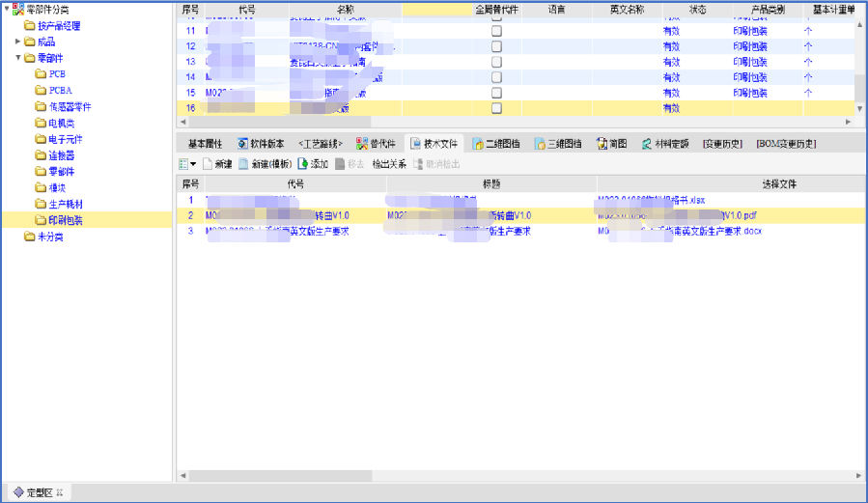This screenshot has height=503, width=868.
Task: Click the 移去 toolbar button
Action: point(350,164)
